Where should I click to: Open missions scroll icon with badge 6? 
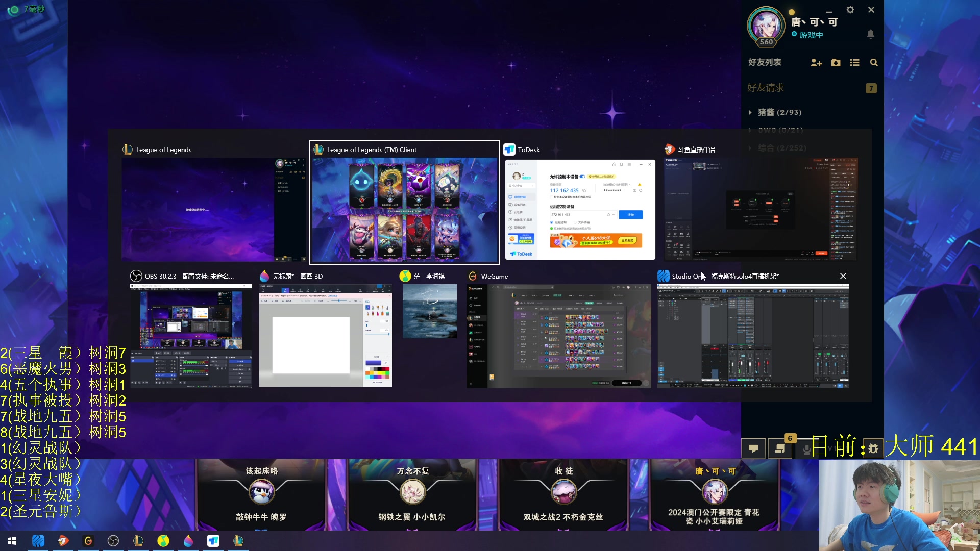pyautogui.click(x=780, y=448)
